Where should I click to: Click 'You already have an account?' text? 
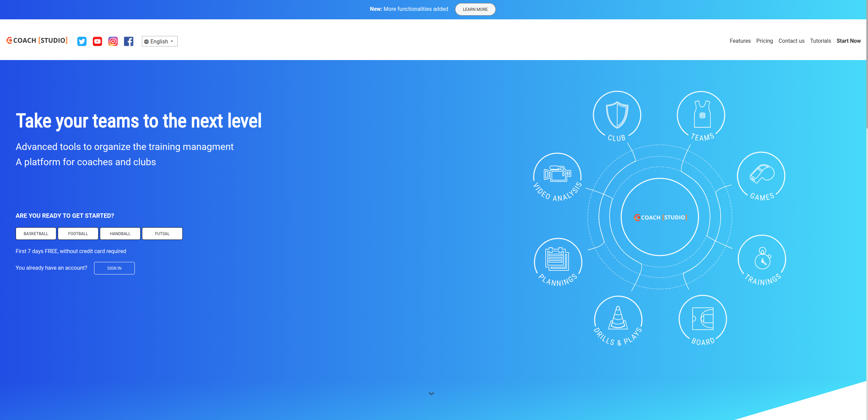click(51, 268)
